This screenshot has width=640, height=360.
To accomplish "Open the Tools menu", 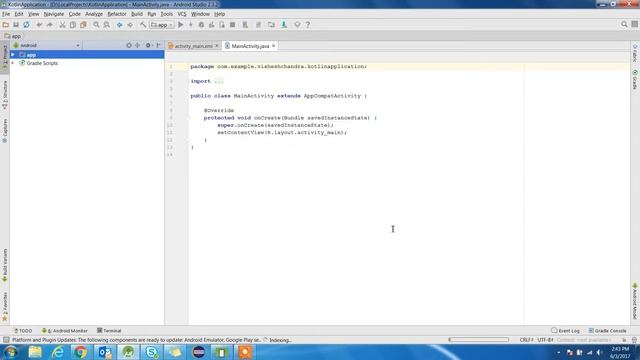I will [x=167, y=14].
